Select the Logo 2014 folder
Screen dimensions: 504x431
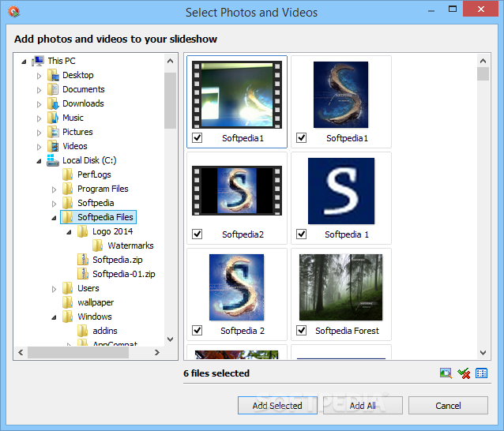[112, 231]
